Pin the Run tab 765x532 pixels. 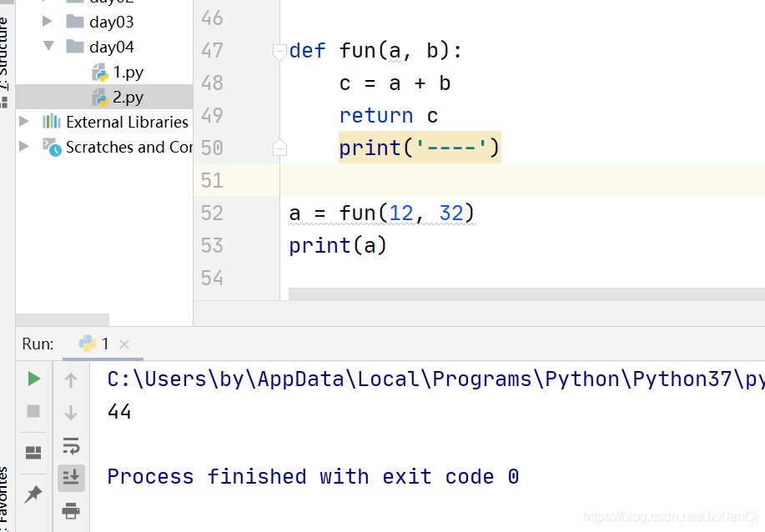click(x=33, y=494)
